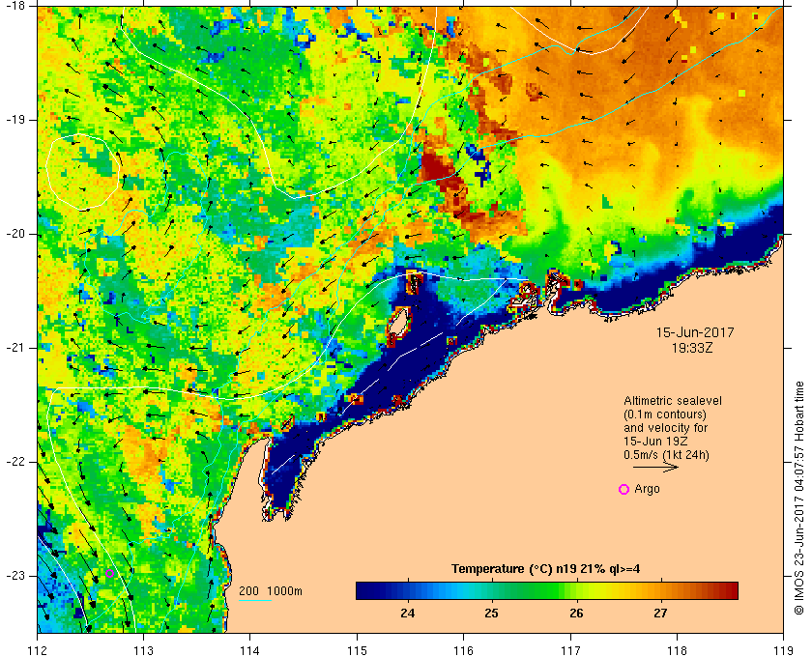Click the magenta Argo legend circle
812x657 pixels.
pyautogui.click(x=624, y=489)
